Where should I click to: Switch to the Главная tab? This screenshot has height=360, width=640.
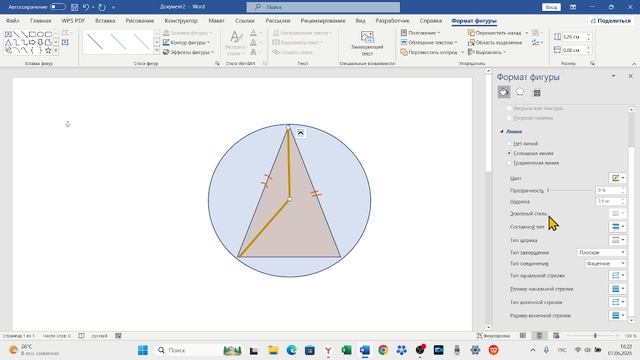(41, 20)
